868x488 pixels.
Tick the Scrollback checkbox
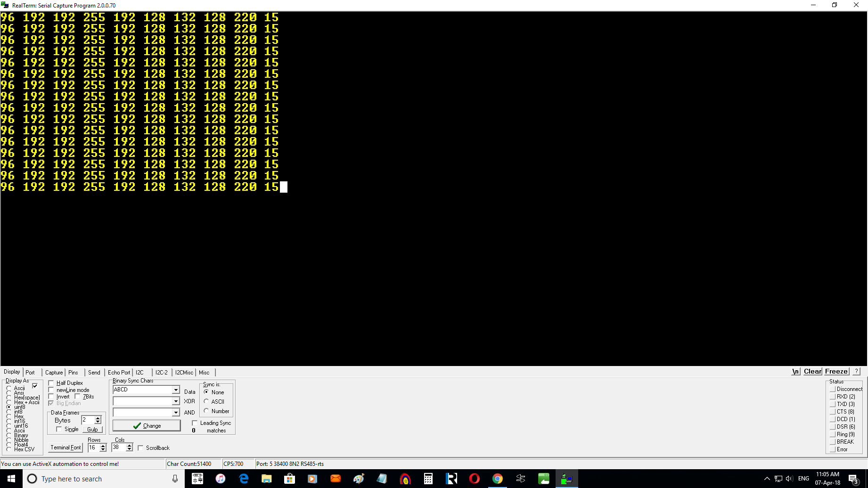click(x=140, y=448)
